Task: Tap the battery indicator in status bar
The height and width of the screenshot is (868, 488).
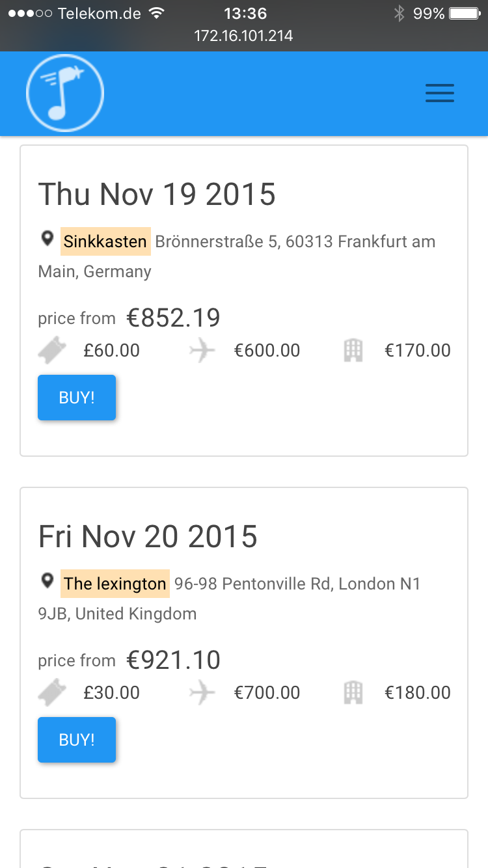Action: [464, 14]
